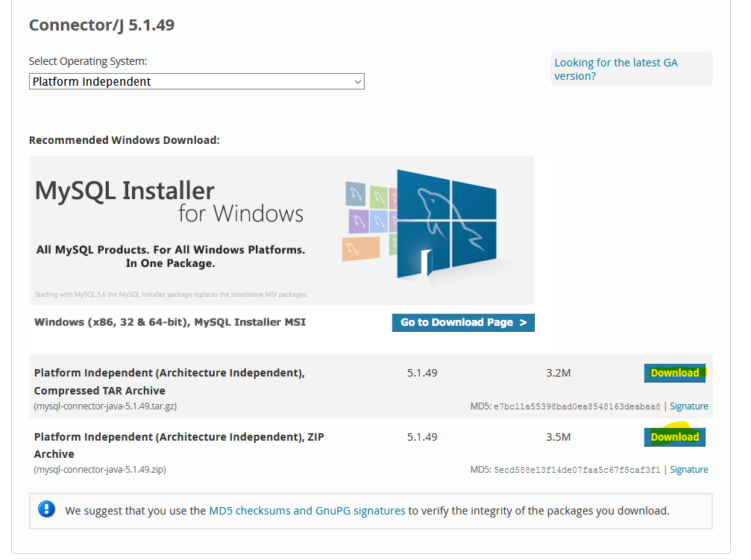Open MD5 checksums and GnuPG signatures link
Viewport: 751px width, 560px height.
[x=307, y=511]
